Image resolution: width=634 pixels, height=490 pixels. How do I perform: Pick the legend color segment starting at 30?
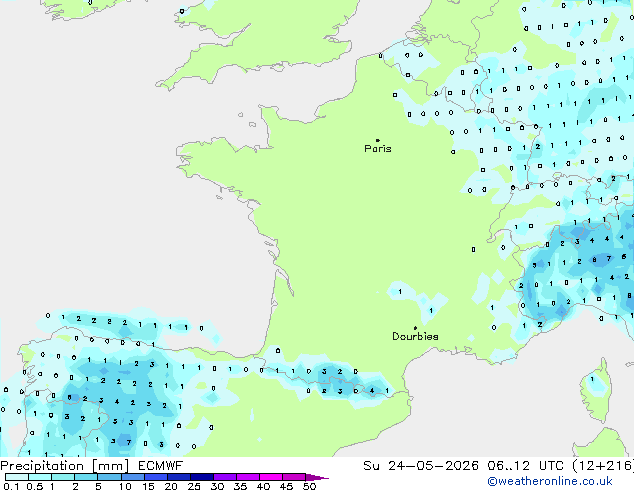pos(225,477)
